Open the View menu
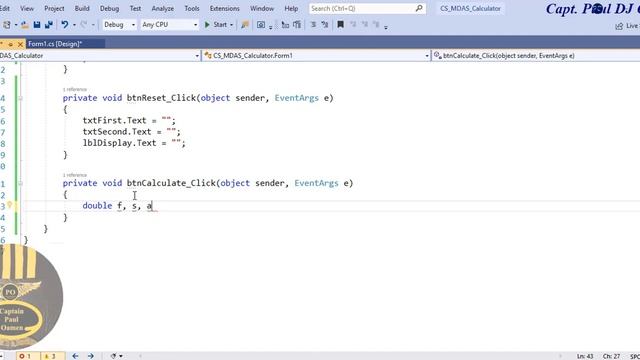The image size is (640, 360). (x=27, y=8)
